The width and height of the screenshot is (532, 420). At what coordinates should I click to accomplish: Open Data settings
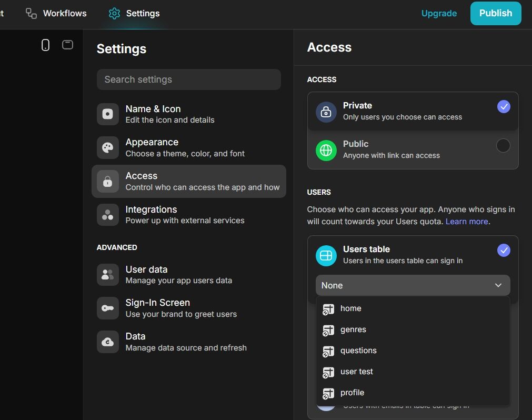click(188, 342)
